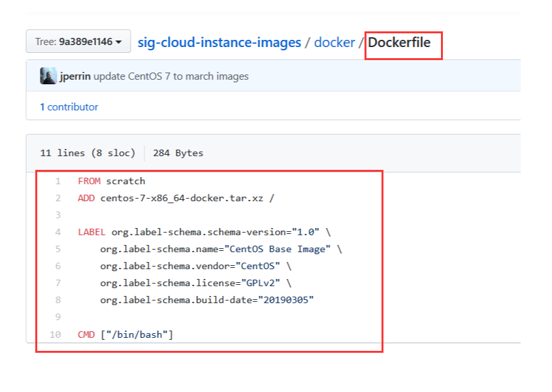Select line number 6 in gutter
This screenshot has height=392, width=552.
click(x=58, y=266)
